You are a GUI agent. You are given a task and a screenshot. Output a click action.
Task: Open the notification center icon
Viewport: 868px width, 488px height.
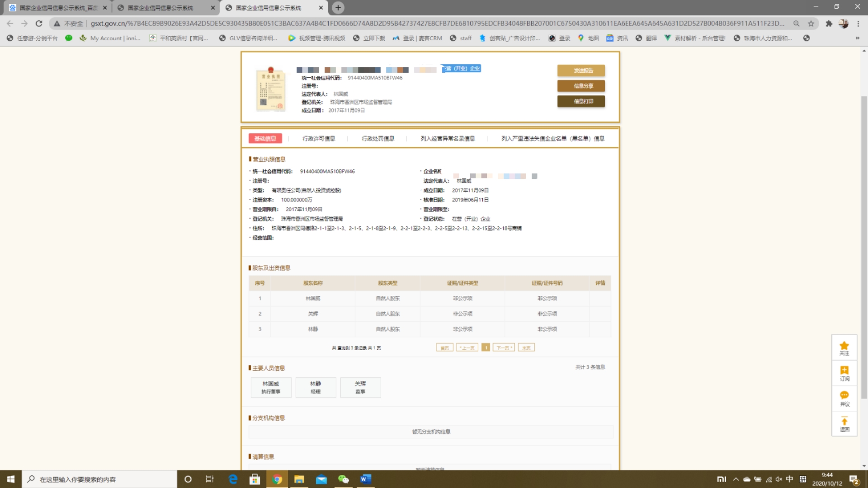click(x=854, y=479)
